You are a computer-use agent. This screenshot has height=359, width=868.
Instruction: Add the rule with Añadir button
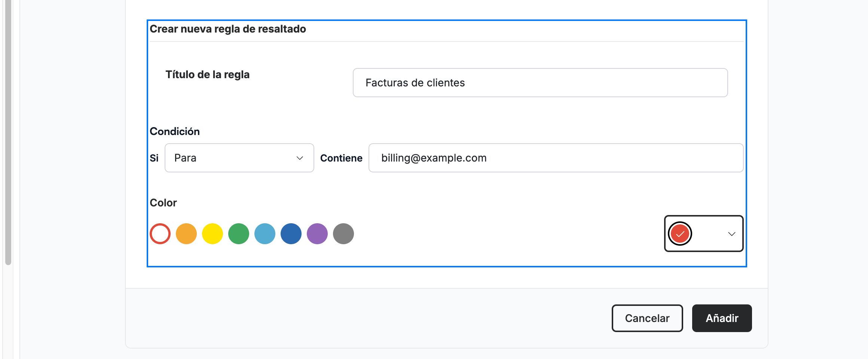click(722, 318)
